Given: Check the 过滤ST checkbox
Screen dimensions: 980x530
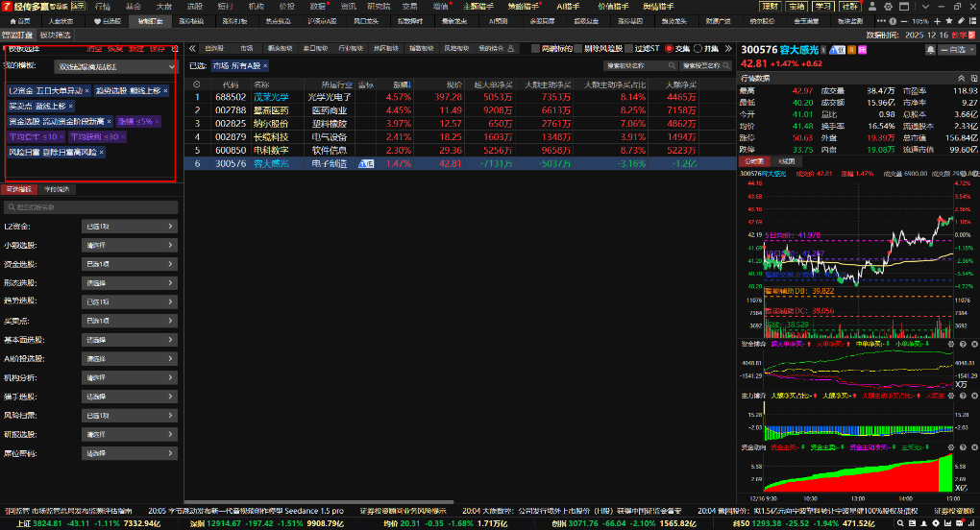Looking at the screenshot, I should click(629, 48).
